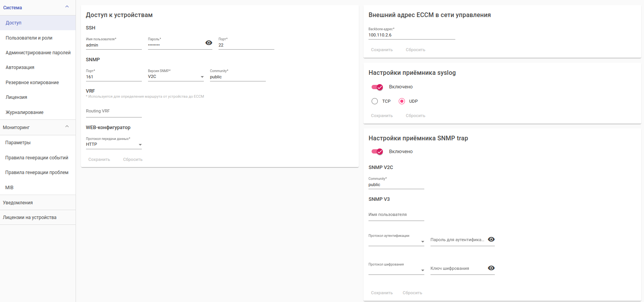Reveal the encryption key value
This screenshot has height=302, width=644.
pyautogui.click(x=491, y=268)
